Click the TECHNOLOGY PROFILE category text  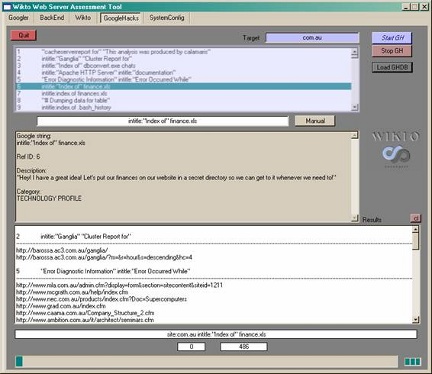49,199
